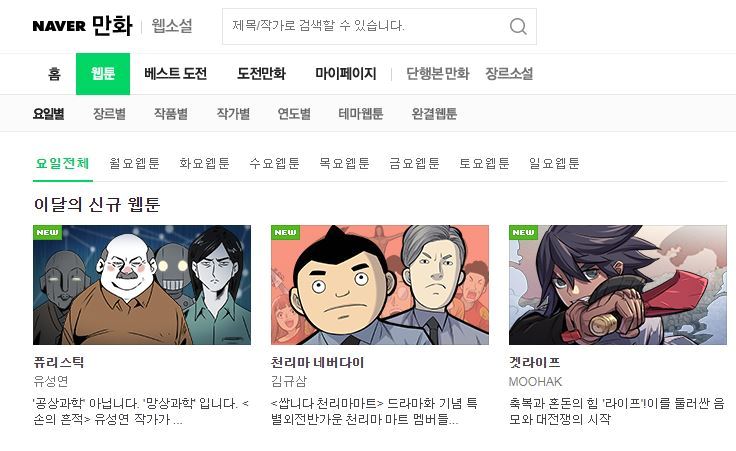Open the 천리마 네버다이 thumbnail
Image resolution: width=736 pixels, height=451 pixels.
pos(380,285)
